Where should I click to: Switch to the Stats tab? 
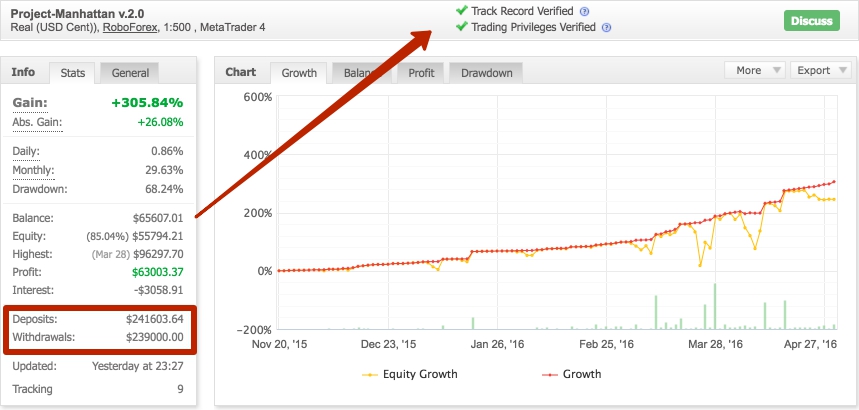click(x=73, y=73)
